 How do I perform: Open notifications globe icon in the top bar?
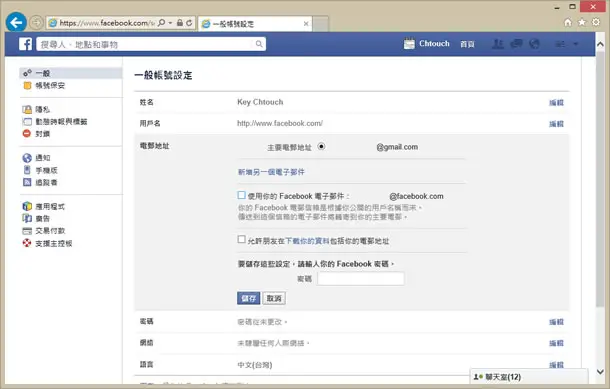[x=535, y=44]
